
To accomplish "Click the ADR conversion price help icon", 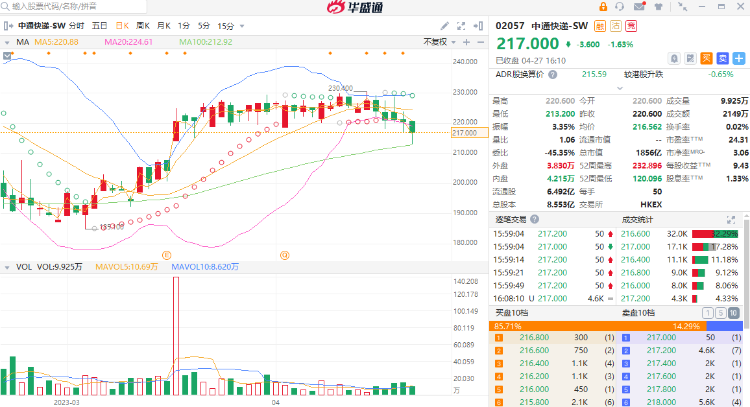I will (552, 75).
